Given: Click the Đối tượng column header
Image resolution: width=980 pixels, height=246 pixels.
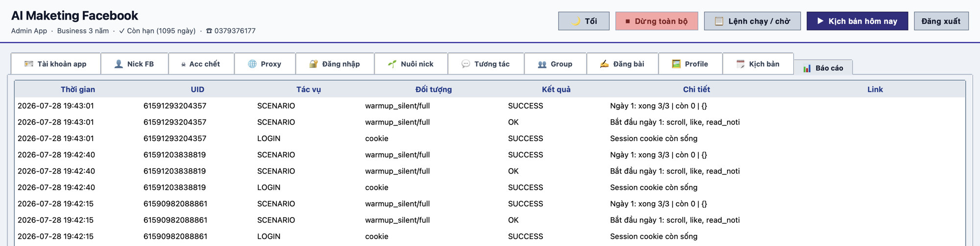Looking at the screenshot, I should (x=434, y=89).
